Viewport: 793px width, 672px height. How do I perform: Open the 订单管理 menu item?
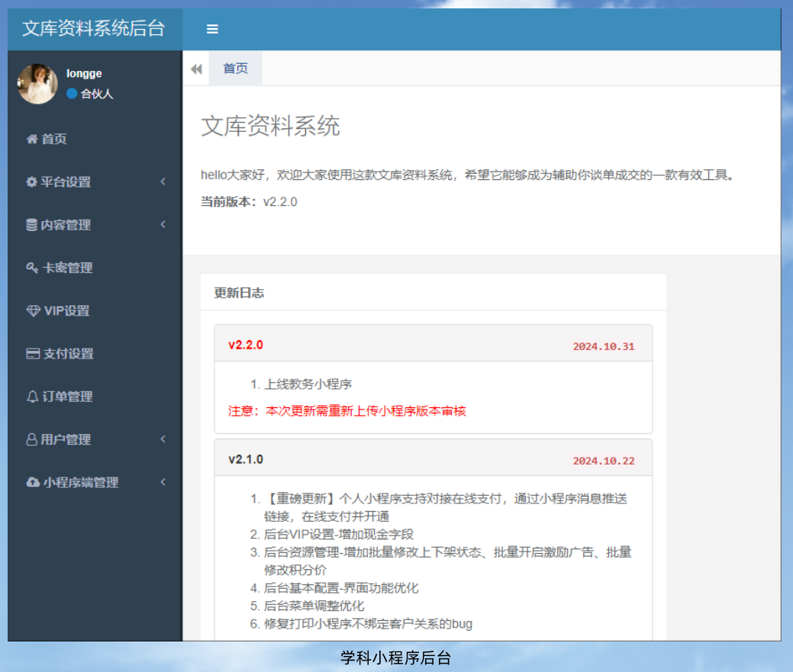(67, 397)
